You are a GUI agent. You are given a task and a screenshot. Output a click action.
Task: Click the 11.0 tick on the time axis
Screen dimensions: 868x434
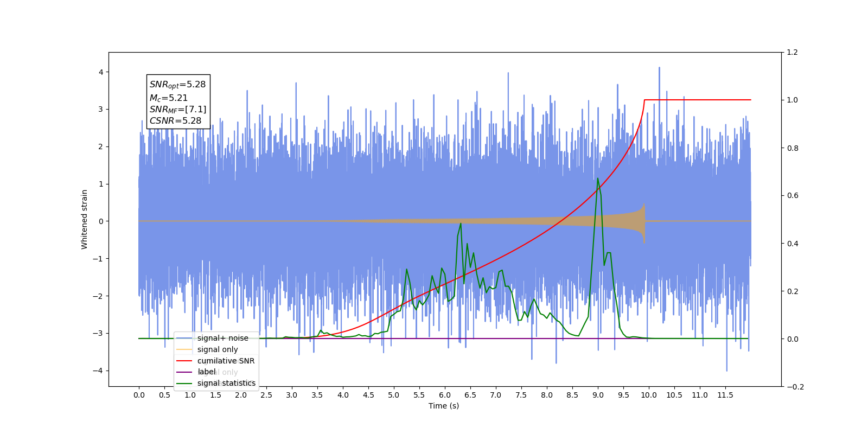coord(700,395)
